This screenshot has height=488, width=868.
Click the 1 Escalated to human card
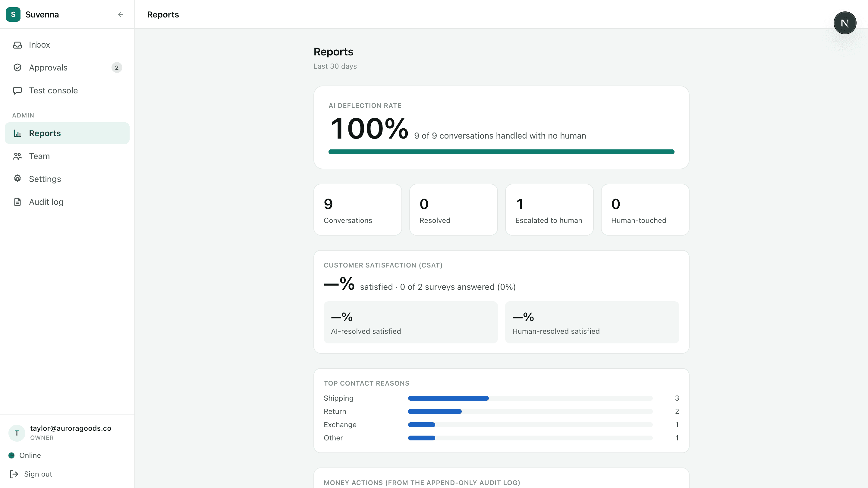(549, 210)
